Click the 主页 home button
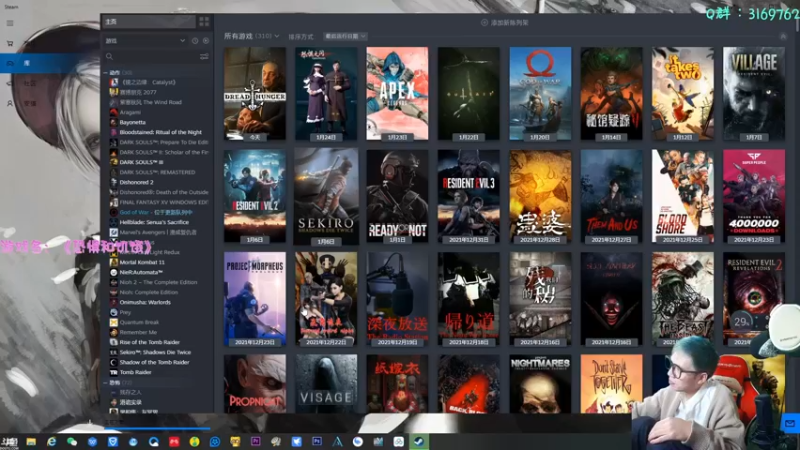 (148, 21)
